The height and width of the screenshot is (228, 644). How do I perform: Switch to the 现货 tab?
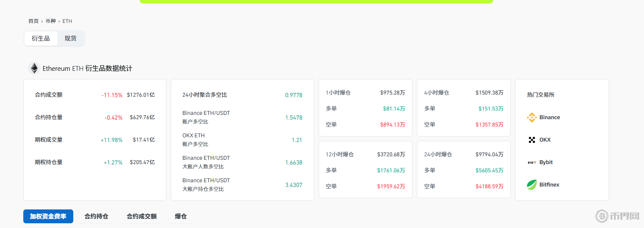71,38
